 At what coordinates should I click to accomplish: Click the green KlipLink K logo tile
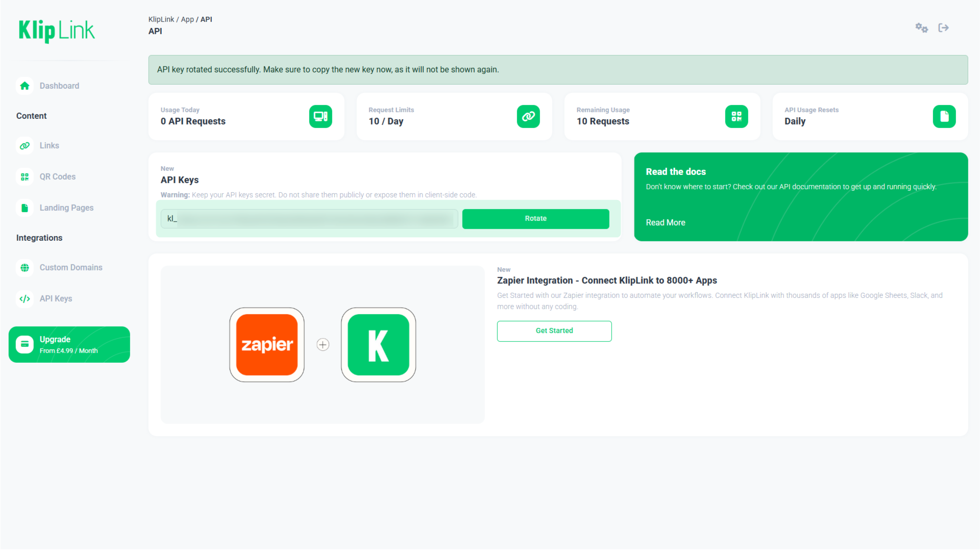coord(378,344)
